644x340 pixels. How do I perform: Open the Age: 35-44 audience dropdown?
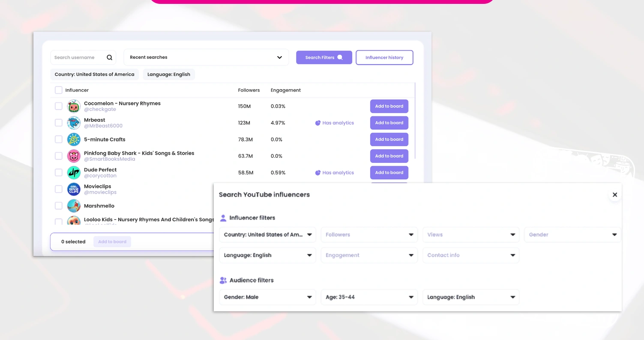pyautogui.click(x=369, y=297)
